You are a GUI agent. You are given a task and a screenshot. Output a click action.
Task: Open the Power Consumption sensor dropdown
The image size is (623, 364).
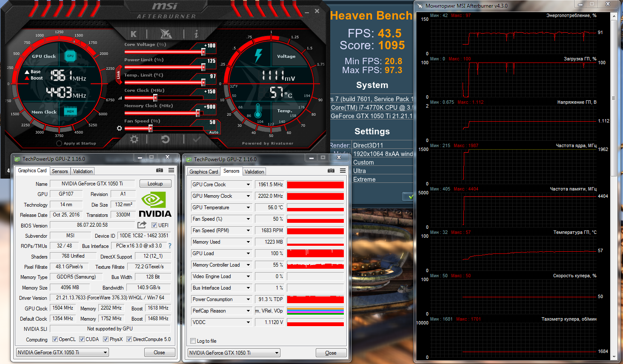click(248, 299)
